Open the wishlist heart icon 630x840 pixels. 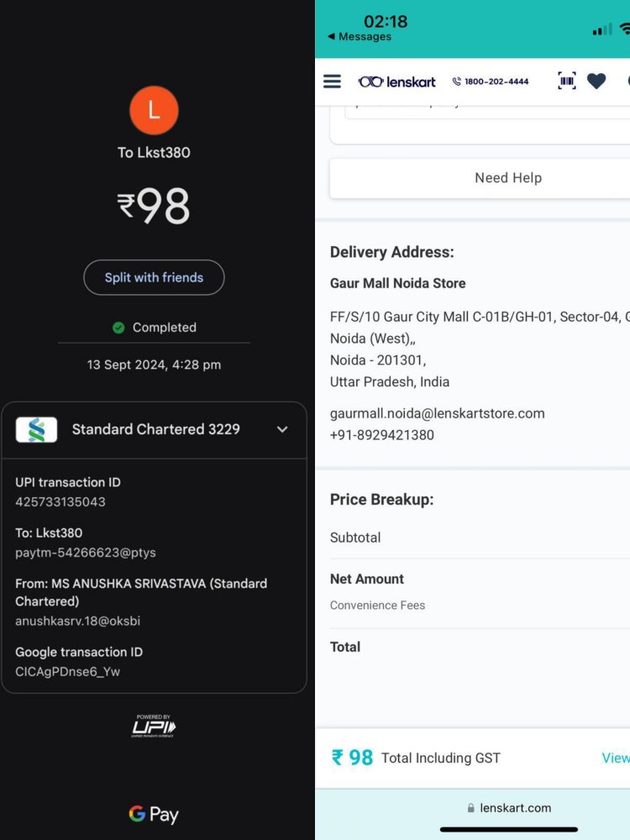click(x=596, y=81)
